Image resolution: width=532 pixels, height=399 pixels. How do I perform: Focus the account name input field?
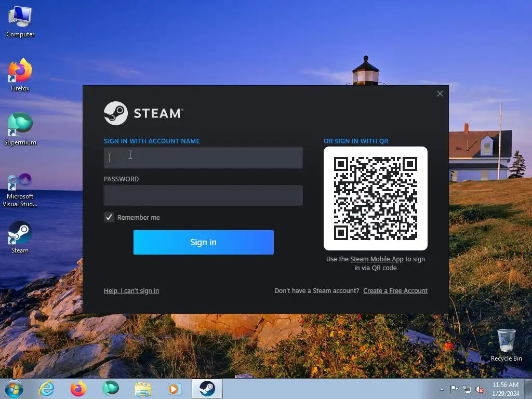[203, 158]
